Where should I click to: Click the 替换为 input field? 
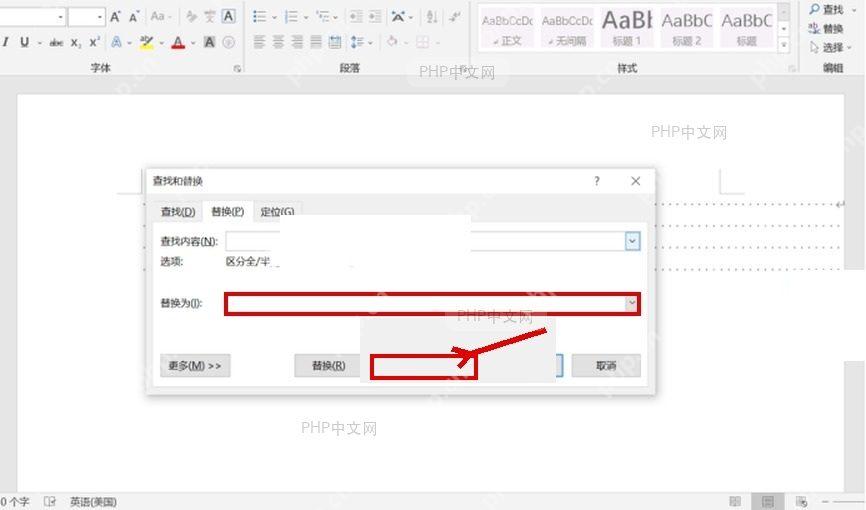(426, 303)
